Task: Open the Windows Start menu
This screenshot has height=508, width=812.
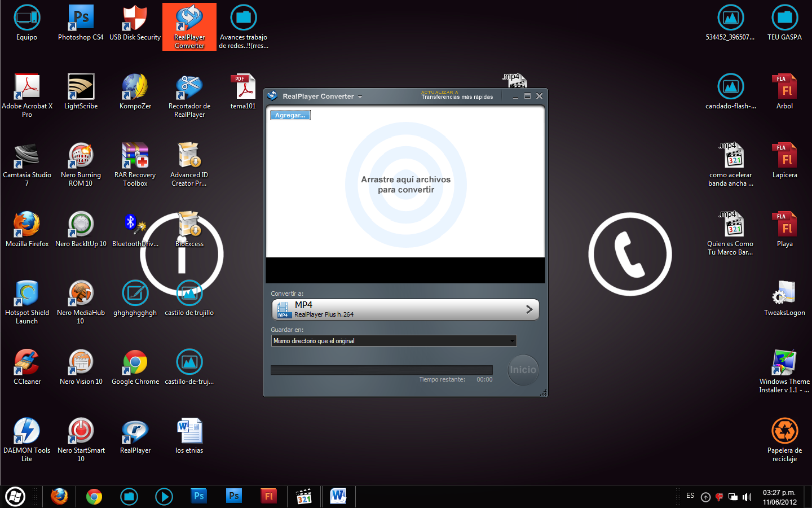Action: click(15, 497)
